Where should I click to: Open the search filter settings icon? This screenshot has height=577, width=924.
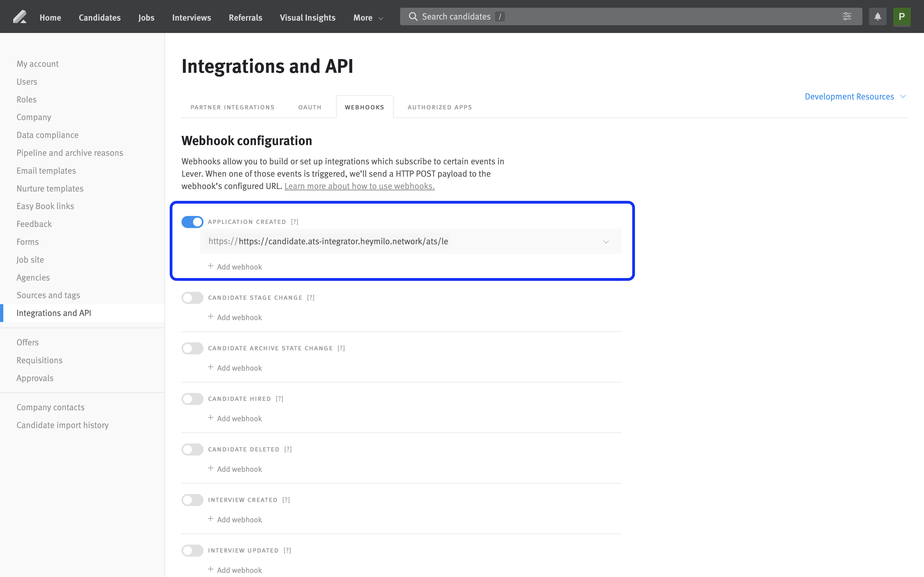(846, 16)
